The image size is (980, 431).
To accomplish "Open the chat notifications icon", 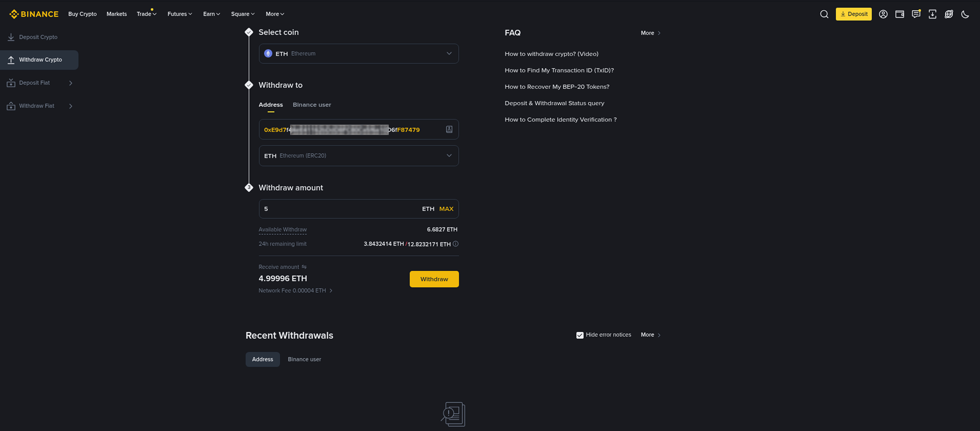I will pos(916,14).
